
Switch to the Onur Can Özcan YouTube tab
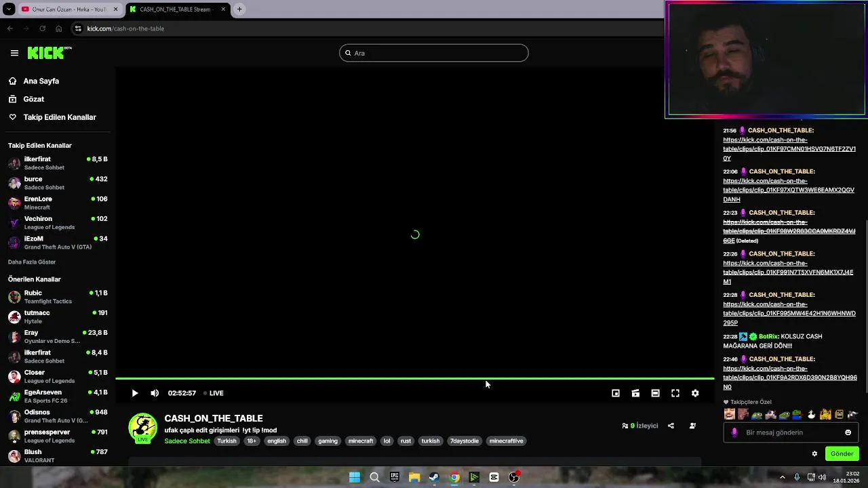pos(68,9)
